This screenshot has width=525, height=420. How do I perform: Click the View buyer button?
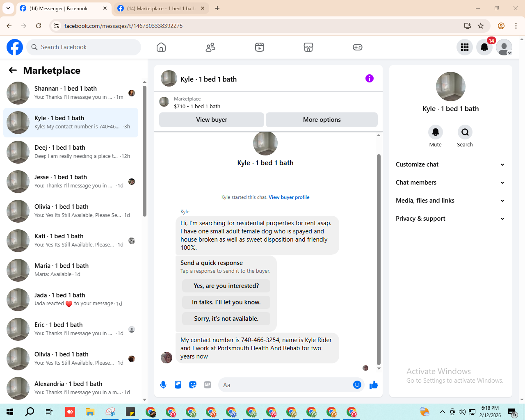pyautogui.click(x=212, y=120)
